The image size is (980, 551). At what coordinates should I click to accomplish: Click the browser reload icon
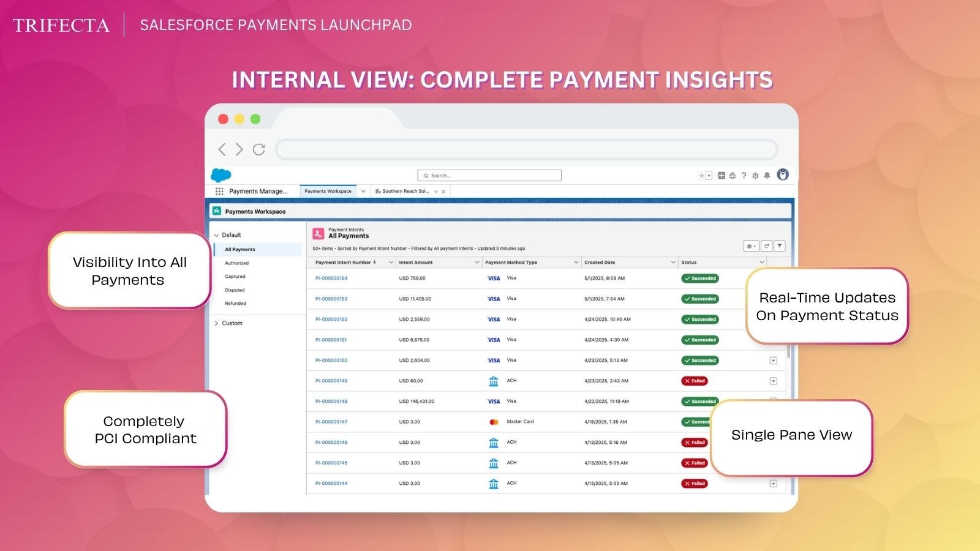(259, 149)
